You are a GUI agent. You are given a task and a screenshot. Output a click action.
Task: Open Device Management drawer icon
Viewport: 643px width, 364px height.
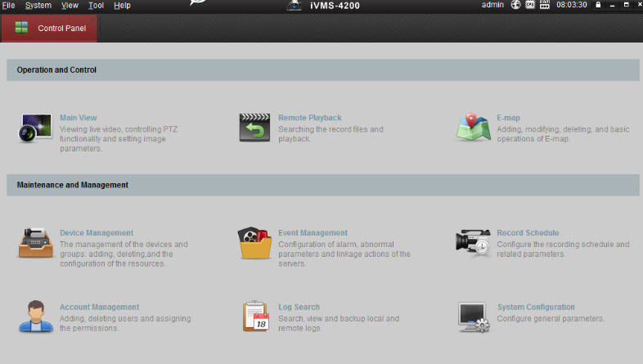coord(36,243)
